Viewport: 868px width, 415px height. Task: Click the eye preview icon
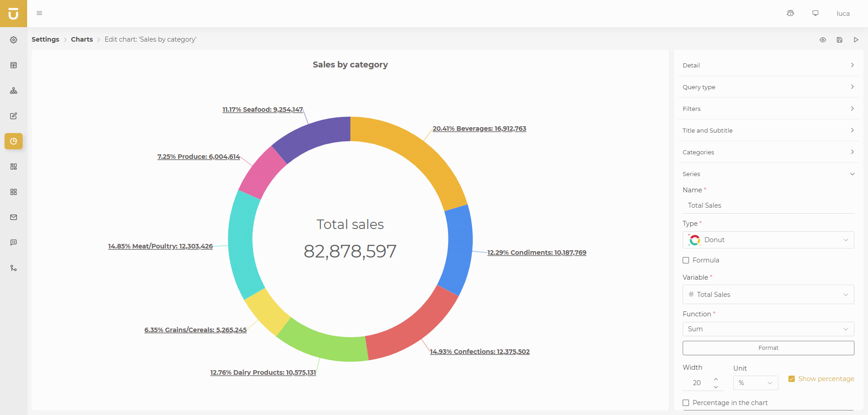[822, 40]
